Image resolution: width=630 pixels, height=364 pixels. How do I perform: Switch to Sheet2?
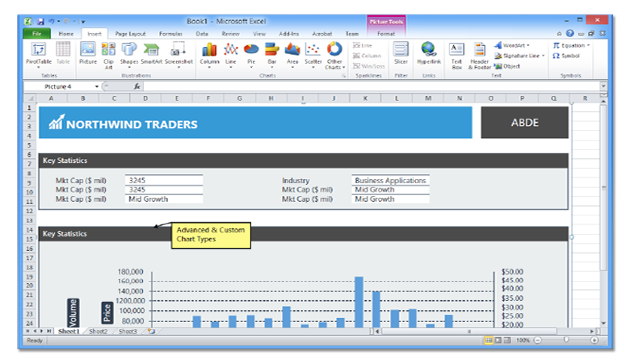pyautogui.click(x=98, y=331)
